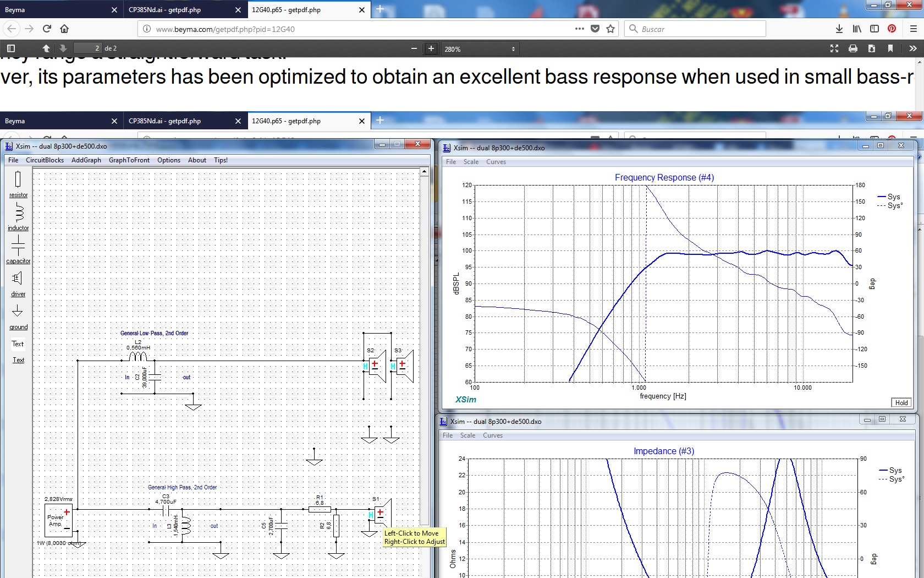Open PDF viewer tools chevron
Image resolution: width=924 pixels, height=578 pixels.
[913, 48]
